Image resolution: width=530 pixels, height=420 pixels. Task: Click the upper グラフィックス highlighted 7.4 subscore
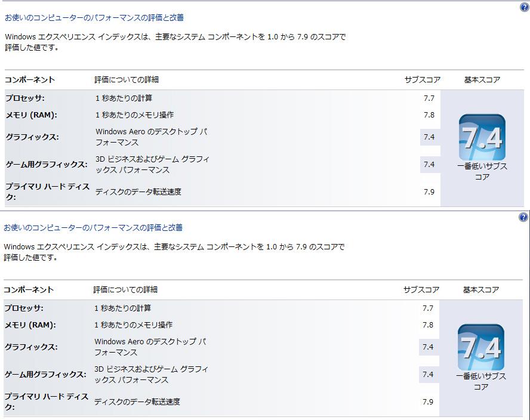pos(430,137)
